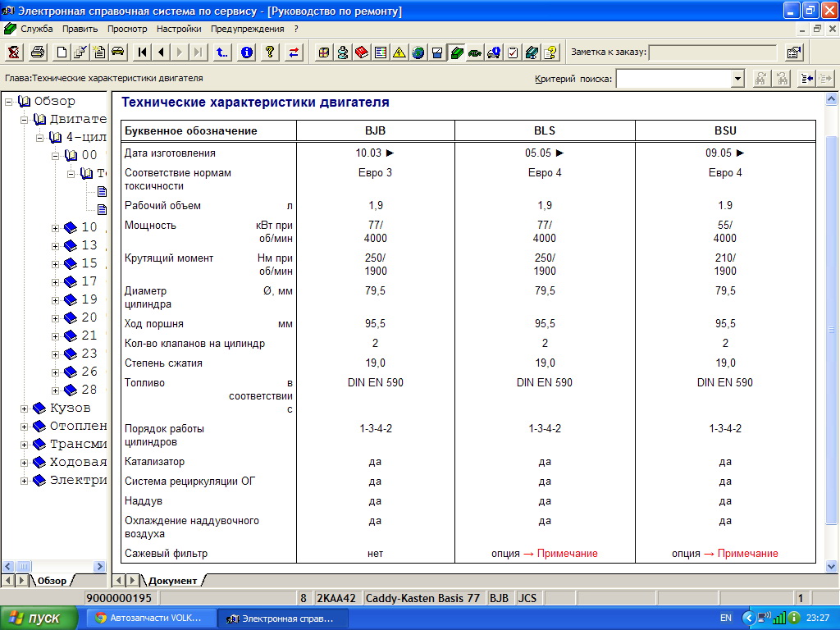Collapse the Двигате tree node
This screenshot has height=630, width=840.
[24, 120]
